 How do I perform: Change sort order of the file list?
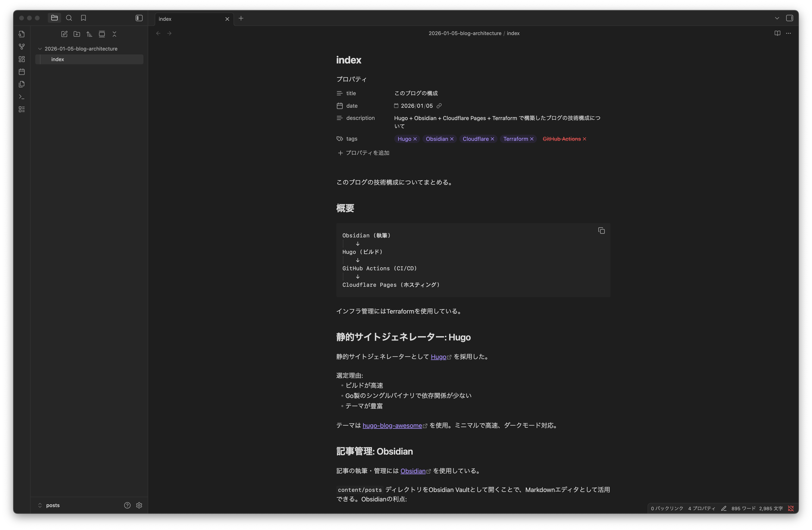(89, 34)
